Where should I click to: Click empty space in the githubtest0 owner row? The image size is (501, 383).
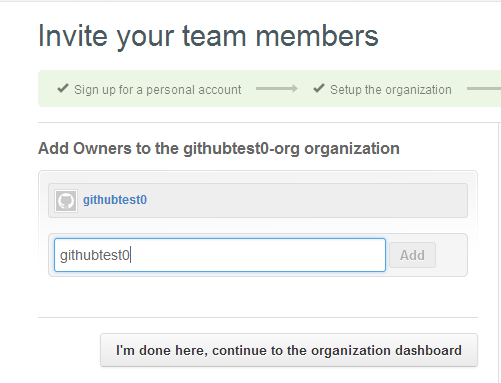click(300, 200)
